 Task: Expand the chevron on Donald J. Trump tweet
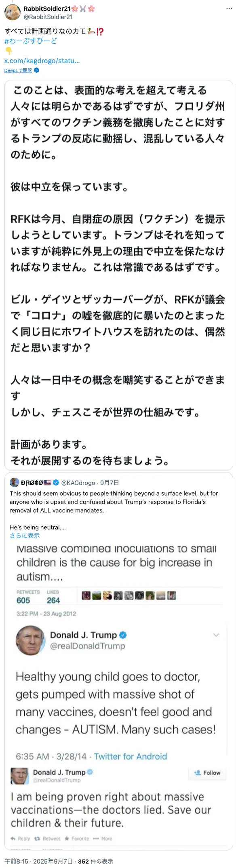216,635
